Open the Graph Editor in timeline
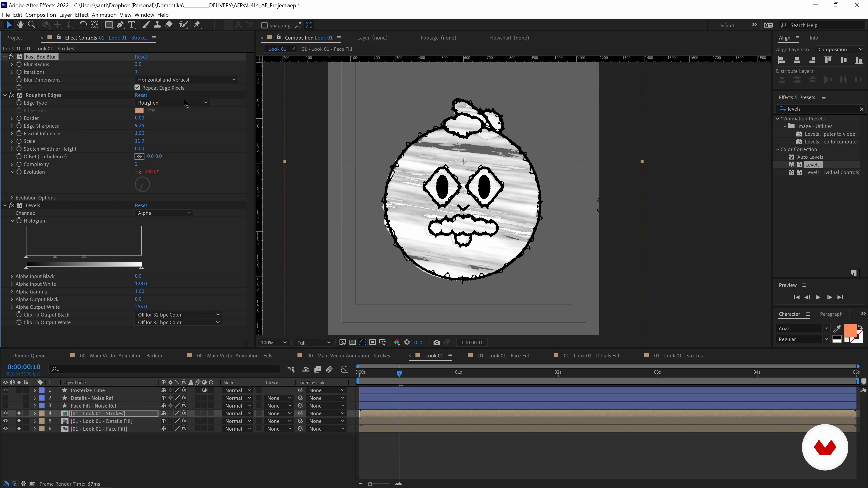The image size is (868, 488). click(345, 369)
